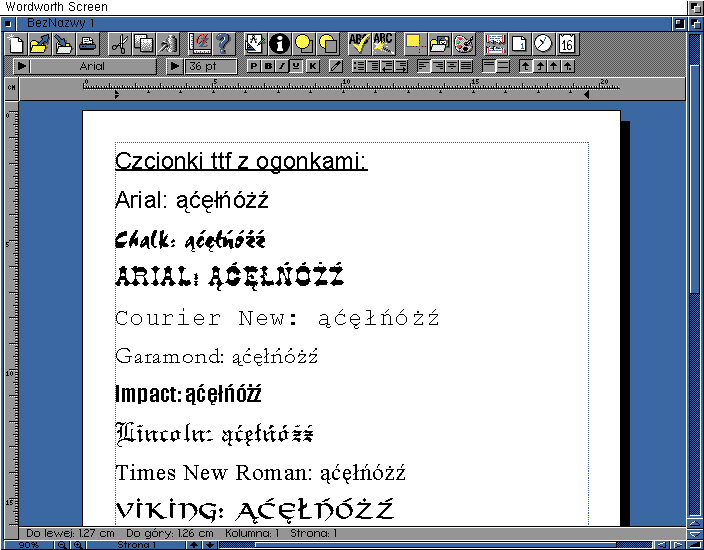The width and height of the screenshot is (704, 550).
Task: Select decimal tab stop arrow
Action: pyautogui.click(x=568, y=66)
